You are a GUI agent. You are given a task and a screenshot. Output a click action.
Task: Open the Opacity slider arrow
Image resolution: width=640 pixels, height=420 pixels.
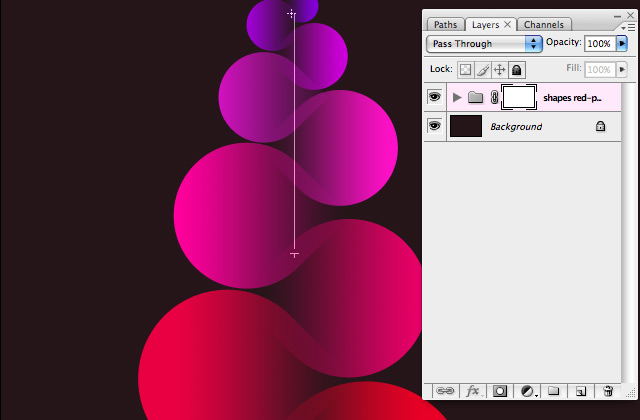click(622, 43)
